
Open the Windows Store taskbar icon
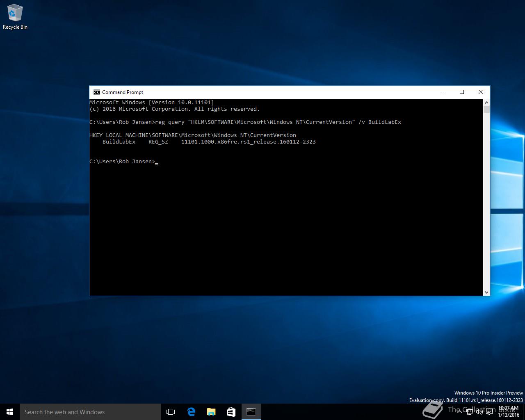coord(231,412)
